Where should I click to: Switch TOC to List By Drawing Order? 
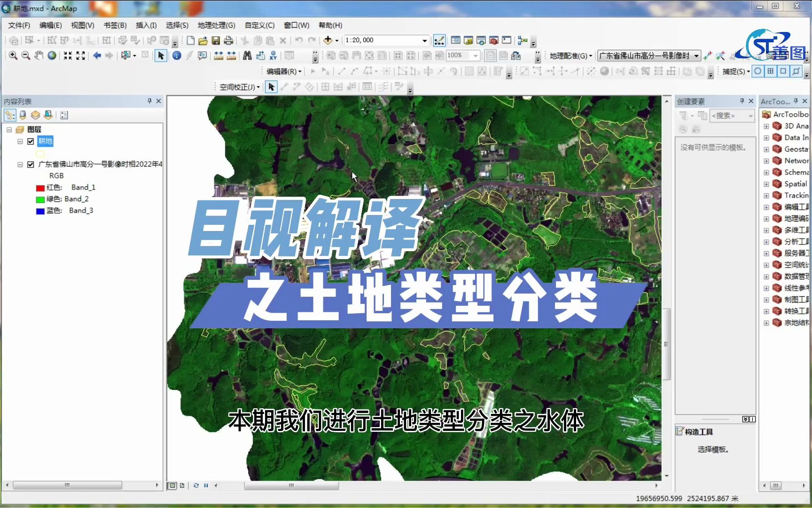pos(10,115)
